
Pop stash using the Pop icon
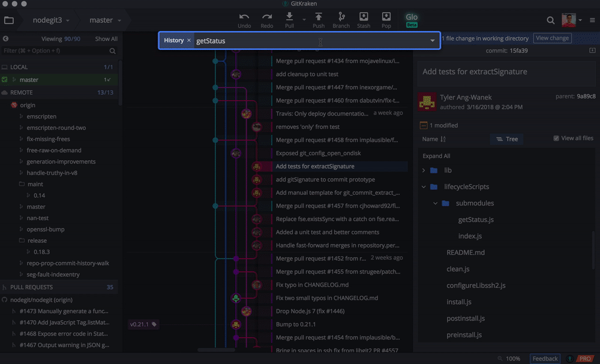[x=386, y=16]
